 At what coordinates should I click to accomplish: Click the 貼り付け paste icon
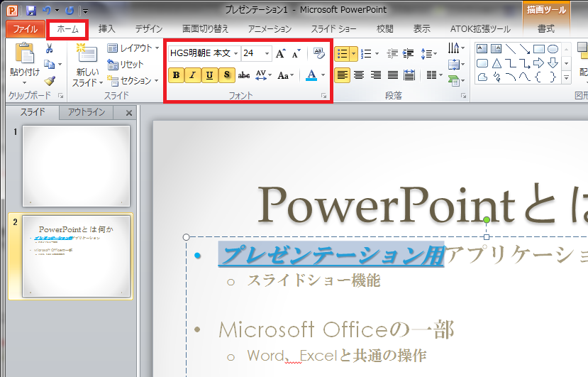25,53
